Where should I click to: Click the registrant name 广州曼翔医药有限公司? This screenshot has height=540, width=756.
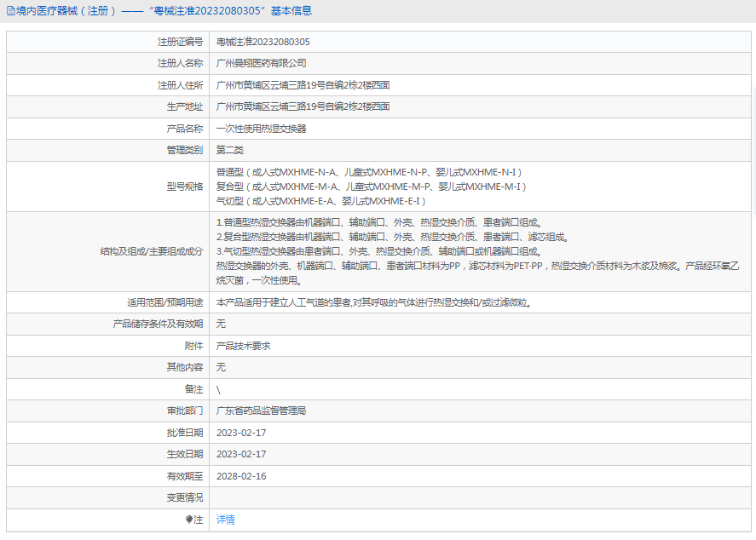pyautogui.click(x=261, y=63)
